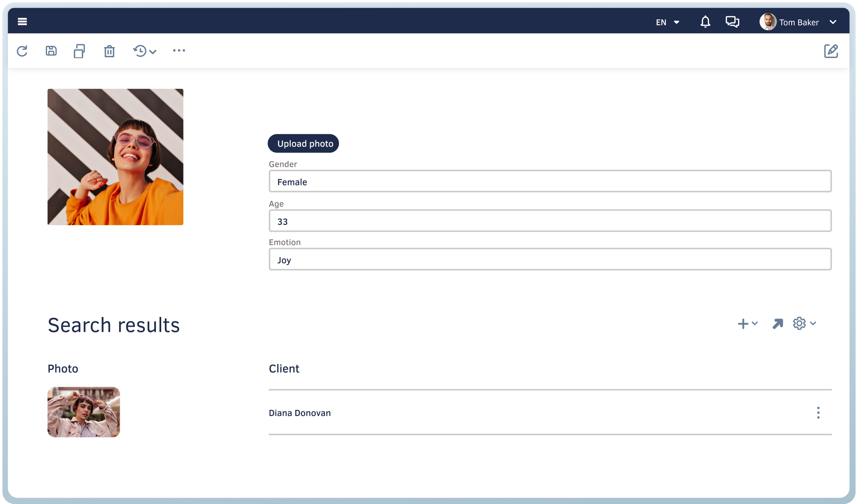
Task: Expand the plus add dropdown in Search results
Action: click(x=747, y=324)
